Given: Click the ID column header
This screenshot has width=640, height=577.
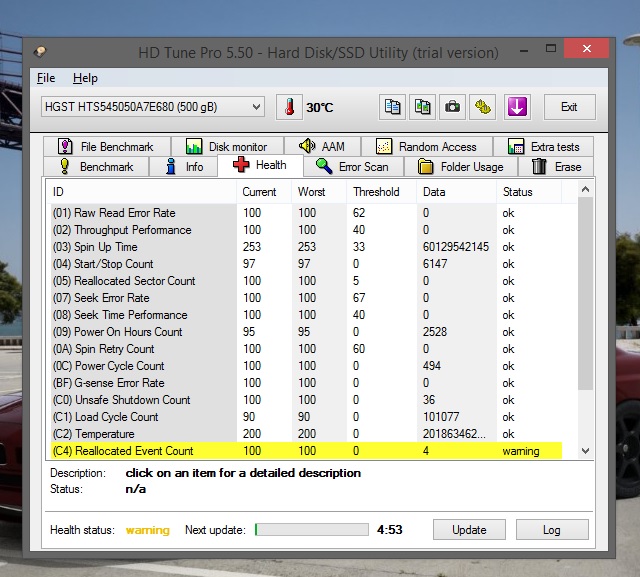Looking at the screenshot, I should point(142,192).
